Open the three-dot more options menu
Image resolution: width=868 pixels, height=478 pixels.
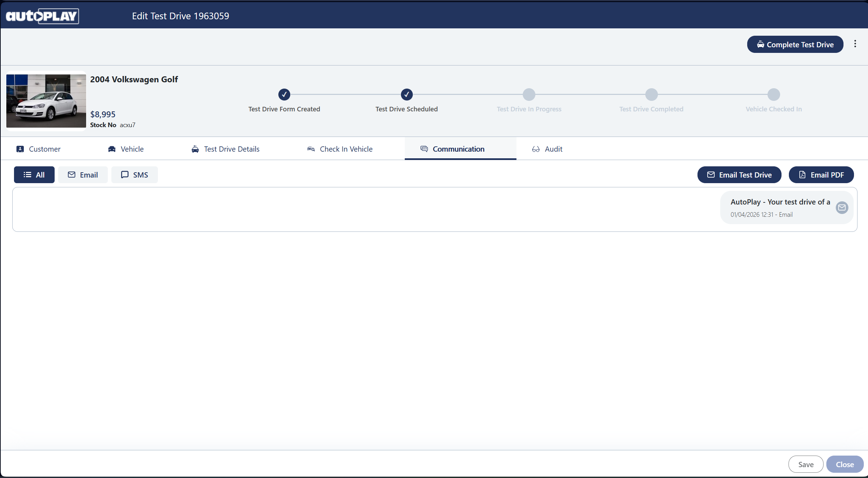855,44
